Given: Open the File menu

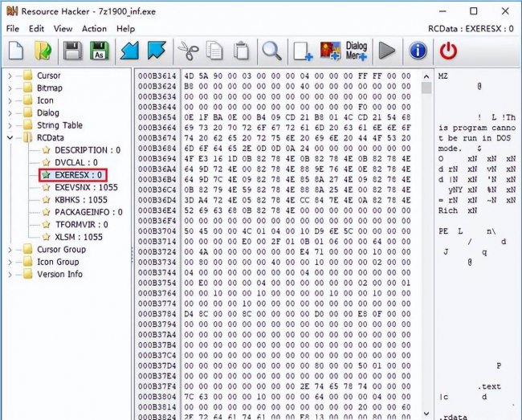Looking at the screenshot, I should click(13, 29).
